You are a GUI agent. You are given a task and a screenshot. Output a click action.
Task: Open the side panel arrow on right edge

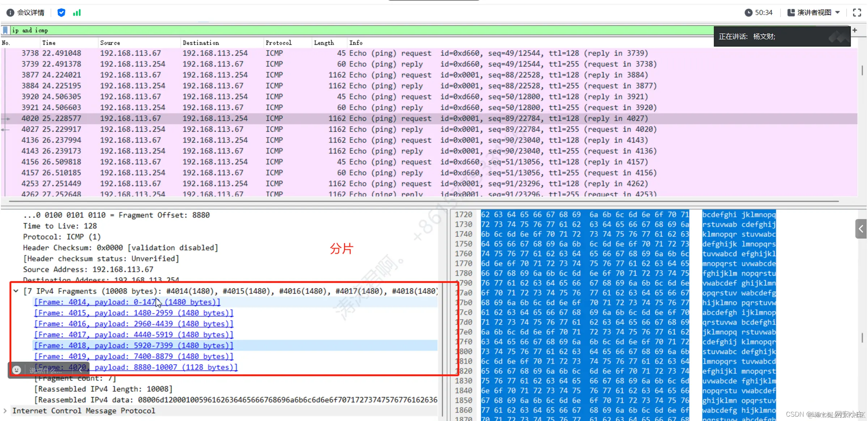(x=861, y=229)
